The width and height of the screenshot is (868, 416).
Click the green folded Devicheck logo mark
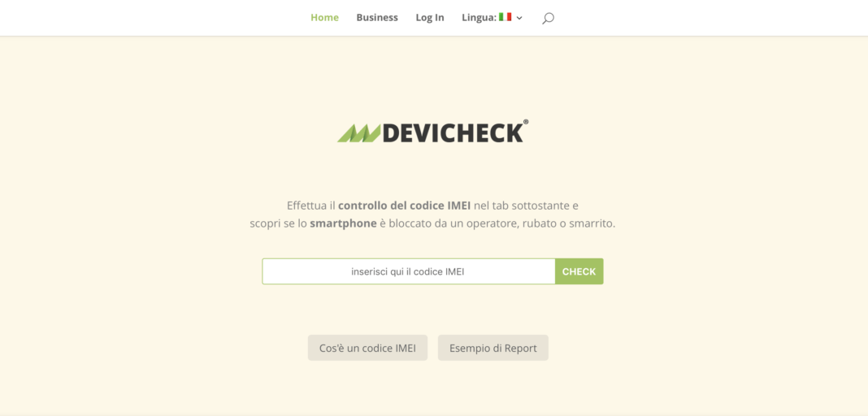358,132
